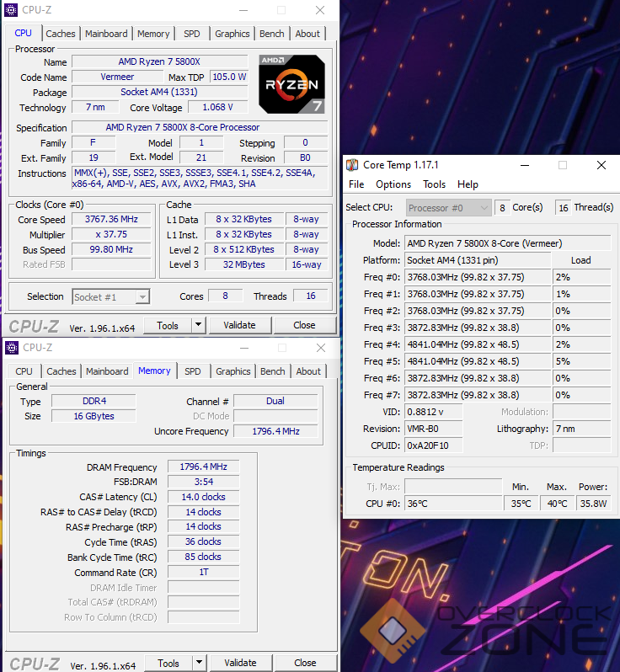The height and width of the screenshot is (672, 620).
Task: Click the AMD Ryzen 7 logo image
Action: point(292,84)
